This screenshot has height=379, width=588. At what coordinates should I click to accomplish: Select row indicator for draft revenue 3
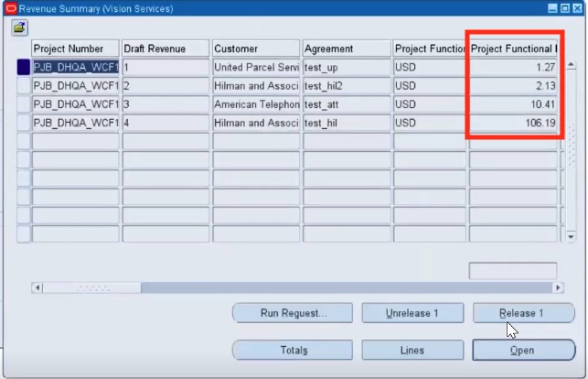(x=23, y=104)
